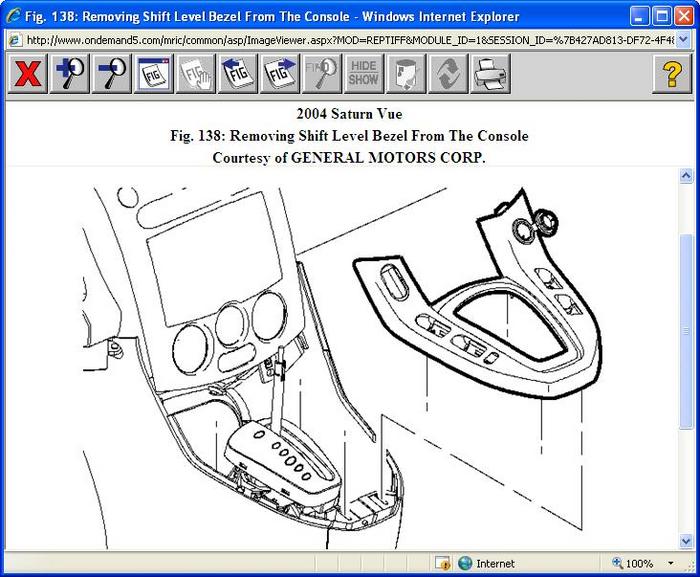Open the address bar dropdown arrow
Viewport: 700px width, 577px height.
click(683, 40)
